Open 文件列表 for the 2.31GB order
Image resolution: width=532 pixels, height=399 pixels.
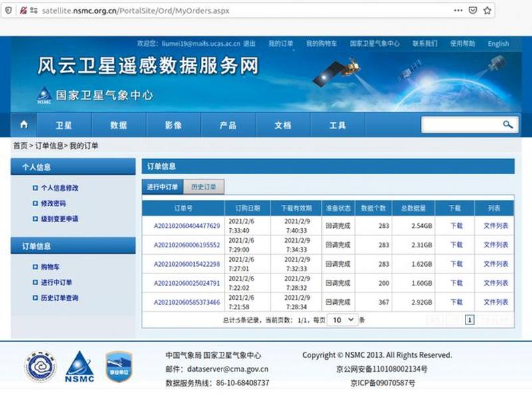click(x=495, y=245)
